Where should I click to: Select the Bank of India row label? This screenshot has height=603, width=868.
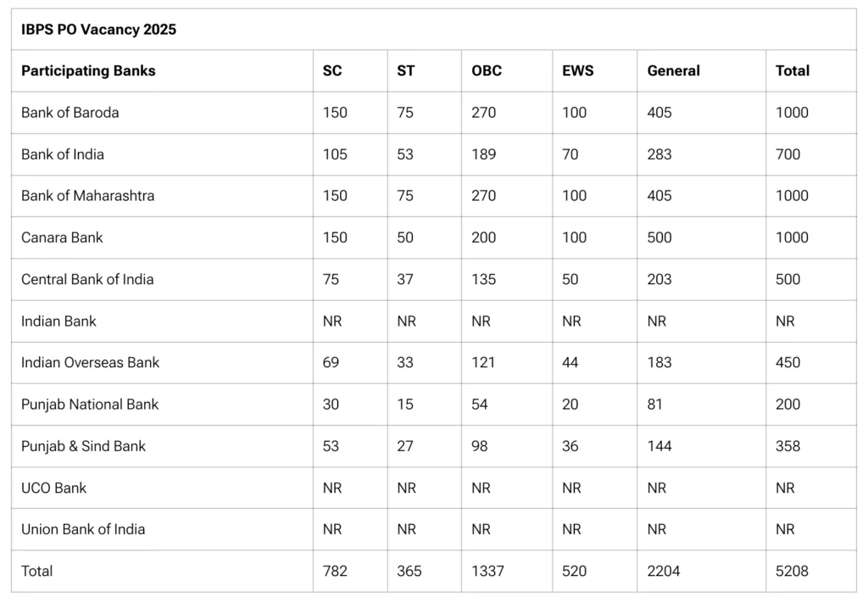click(63, 154)
